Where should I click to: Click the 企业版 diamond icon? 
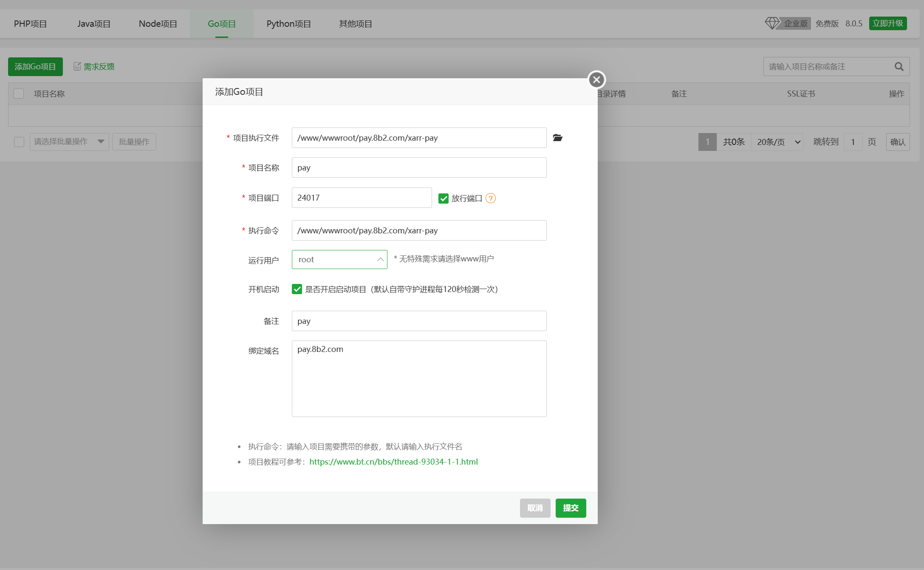click(x=772, y=23)
